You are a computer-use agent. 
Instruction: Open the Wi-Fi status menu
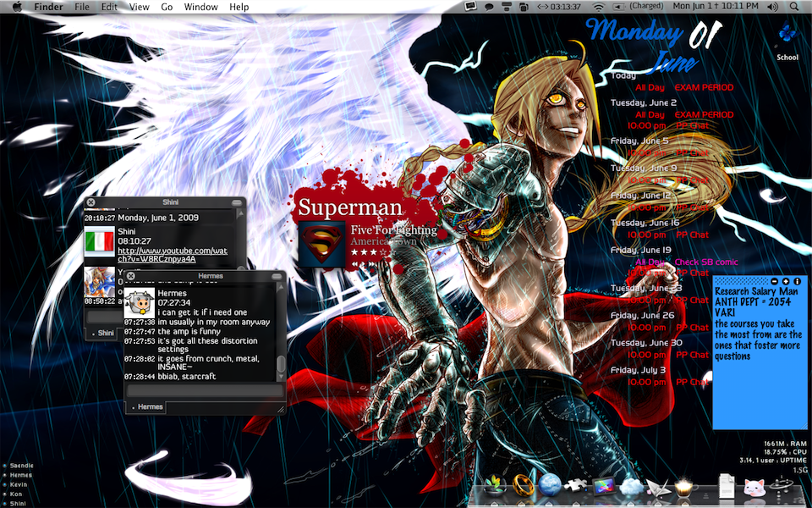click(x=599, y=7)
